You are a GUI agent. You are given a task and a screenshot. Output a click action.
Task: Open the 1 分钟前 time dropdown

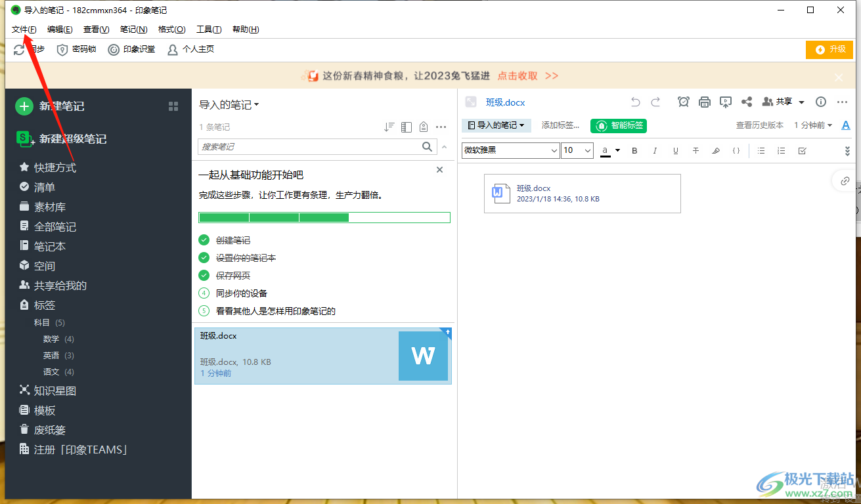click(813, 125)
